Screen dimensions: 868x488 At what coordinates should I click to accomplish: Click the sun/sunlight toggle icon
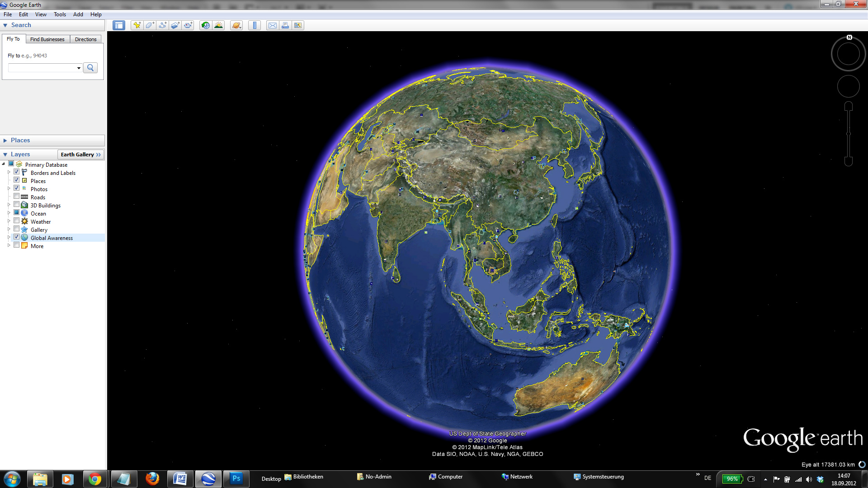click(218, 25)
